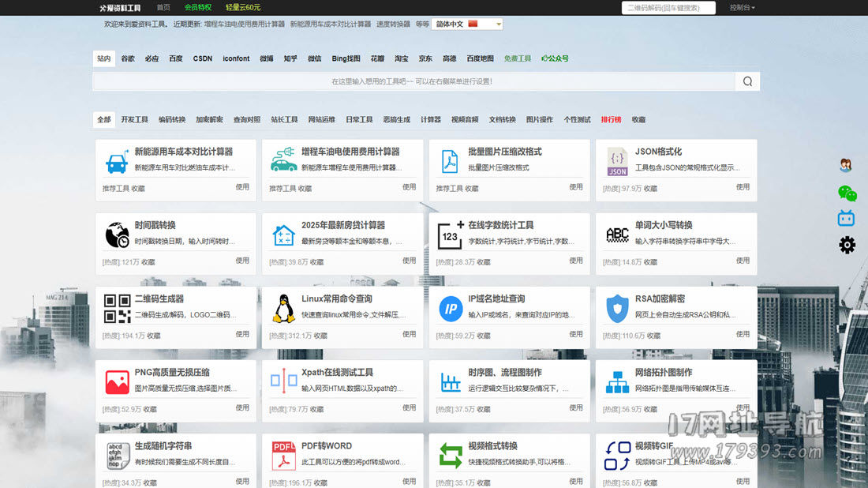
Task: Open the Linux penguin tool icon
Action: point(283,309)
